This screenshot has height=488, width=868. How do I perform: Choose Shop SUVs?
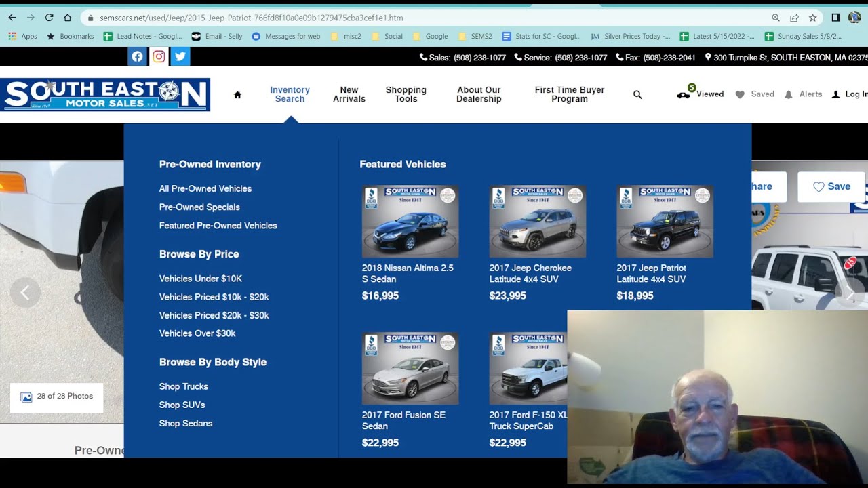click(182, 405)
